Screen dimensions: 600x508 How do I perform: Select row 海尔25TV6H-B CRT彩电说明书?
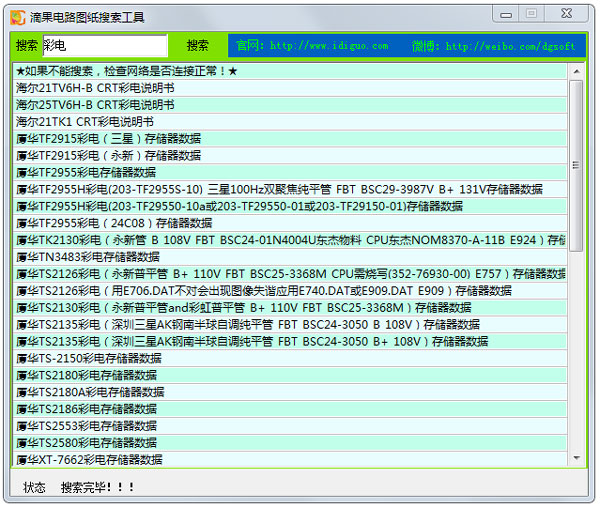click(290, 105)
